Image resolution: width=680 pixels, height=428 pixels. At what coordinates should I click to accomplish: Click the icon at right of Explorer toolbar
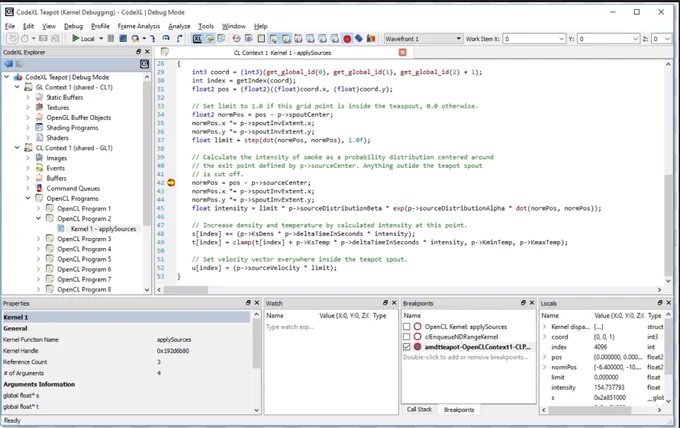(144, 64)
